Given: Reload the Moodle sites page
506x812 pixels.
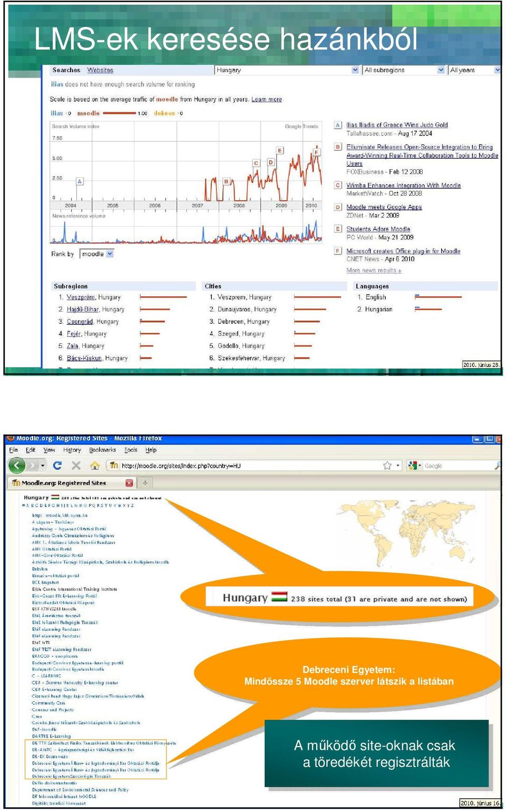Looking at the screenshot, I should pos(57,465).
